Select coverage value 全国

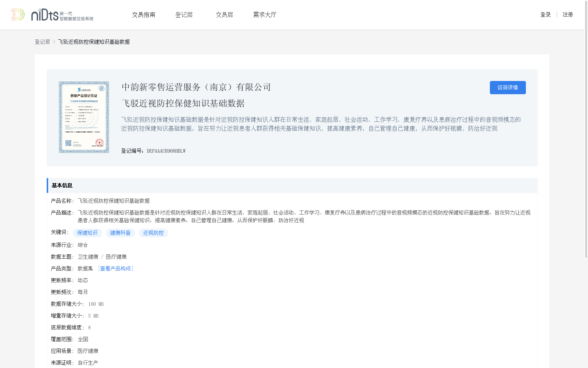(x=83, y=339)
